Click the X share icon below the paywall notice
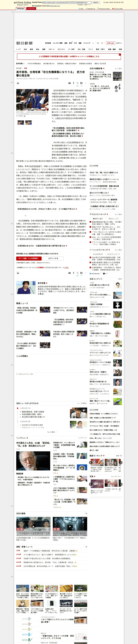The width and height of the screenshot is (138, 644). pyautogui.click(x=77, y=273)
